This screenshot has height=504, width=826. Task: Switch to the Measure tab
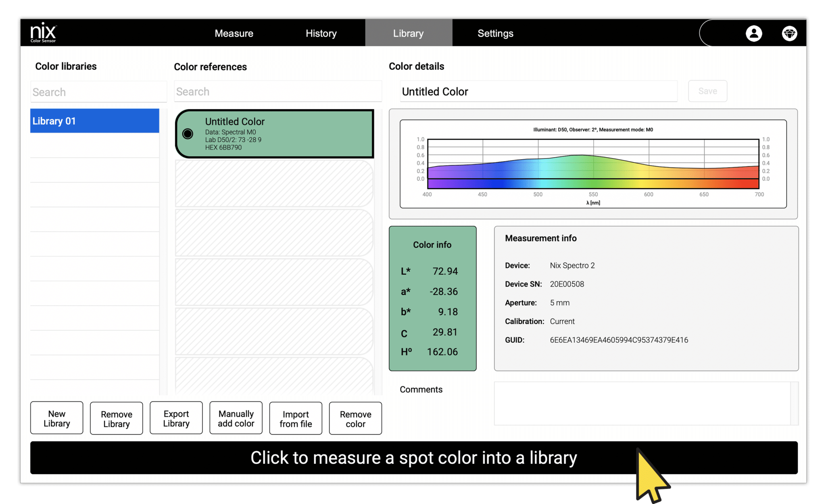coord(234,33)
